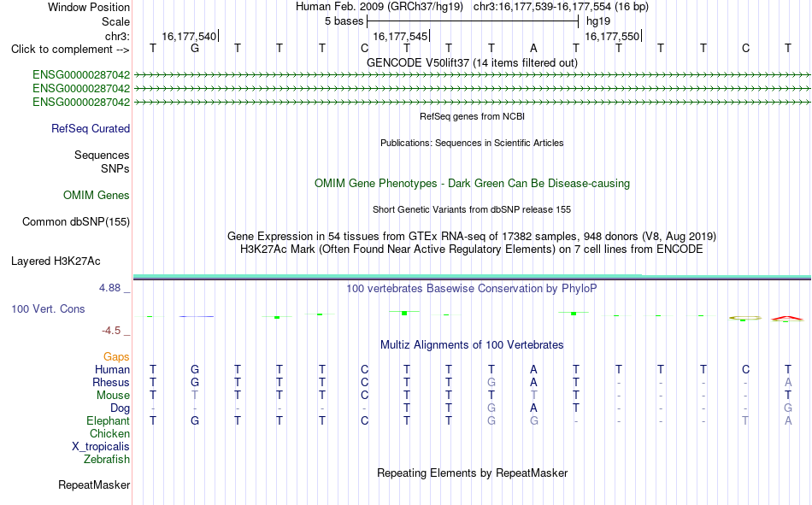Click 'Repeating Elements by RepeatMasker' title
The width and height of the screenshot is (812, 505).
[473, 473]
